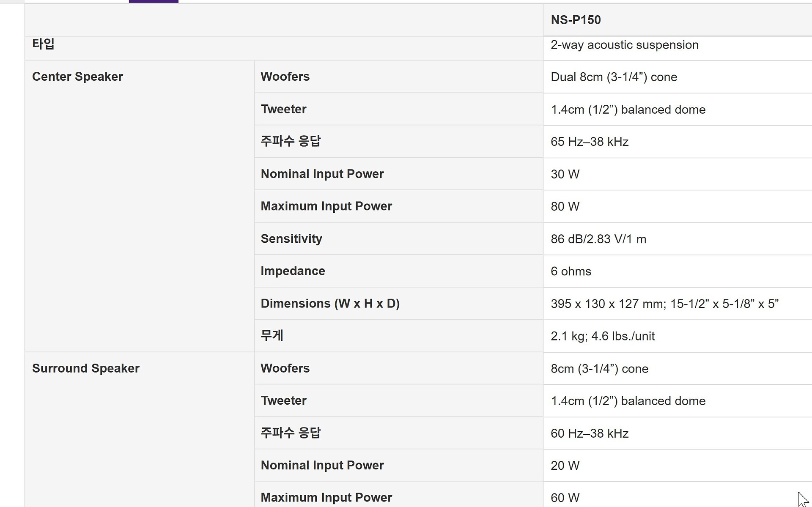Viewport: 812px width, 507px height.
Task: Click the 20 W nominal power value
Action: point(565,466)
